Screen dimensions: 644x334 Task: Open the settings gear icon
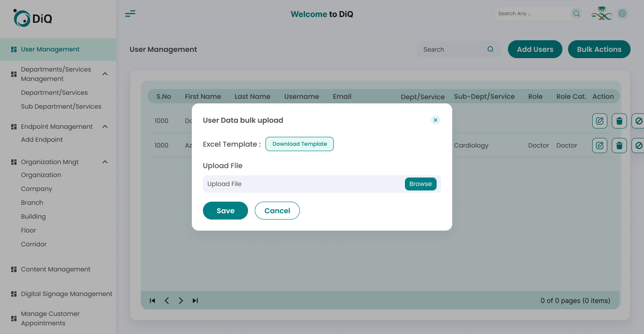622,13
